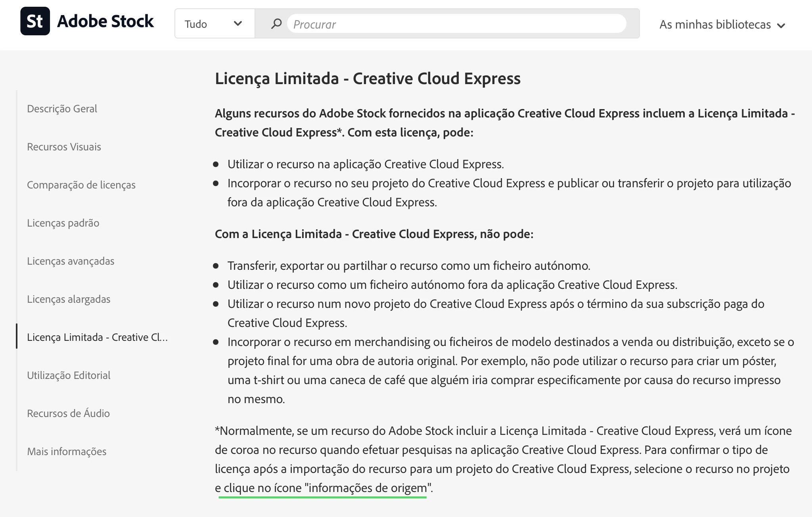Viewport: 812px width, 517px height.
Task: Go to Recursos de Áudio
Action: (68, 413)
